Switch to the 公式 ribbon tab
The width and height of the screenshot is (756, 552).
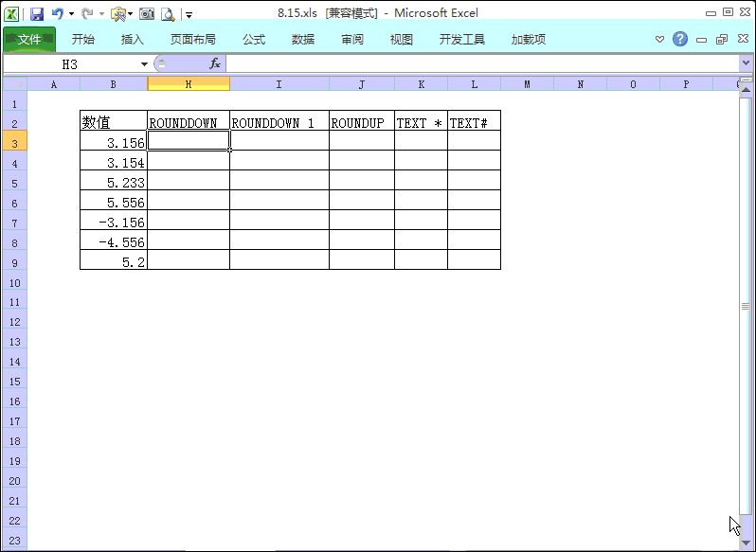point(254,40)
